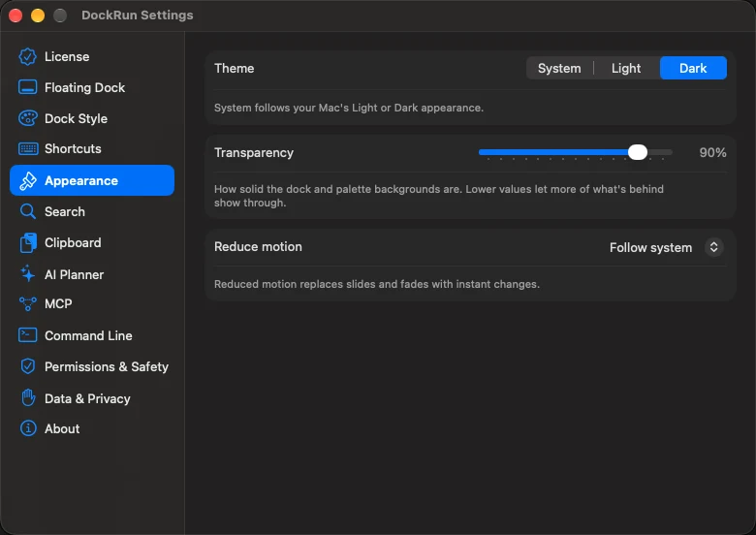Click the Data & Privacy hand icon
Screen dimensions: 756x535
coord(28,397)
